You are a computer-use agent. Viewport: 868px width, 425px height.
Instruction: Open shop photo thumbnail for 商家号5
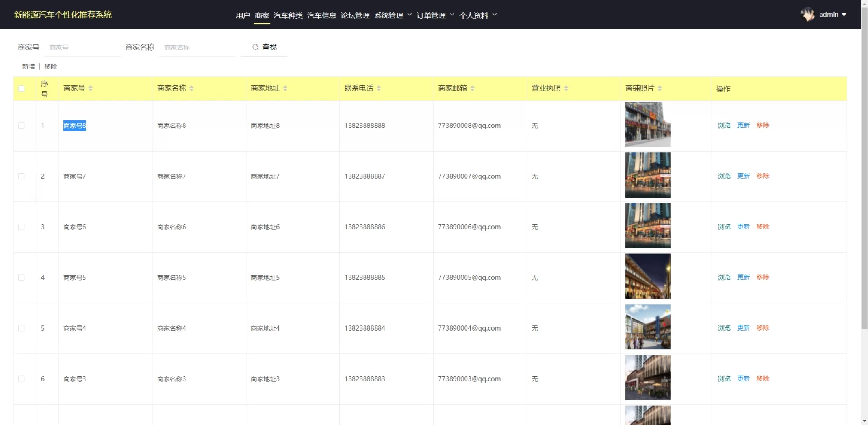[647, 276]
